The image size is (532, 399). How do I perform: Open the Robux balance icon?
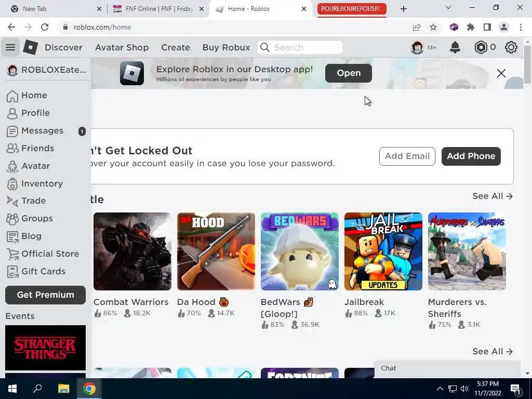(481, 47)
